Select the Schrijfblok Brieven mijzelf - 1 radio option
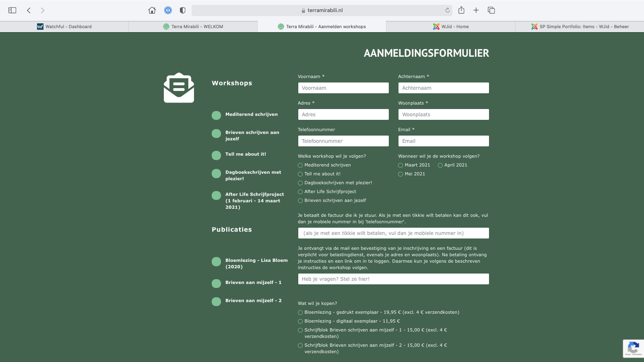 point(300,330)
